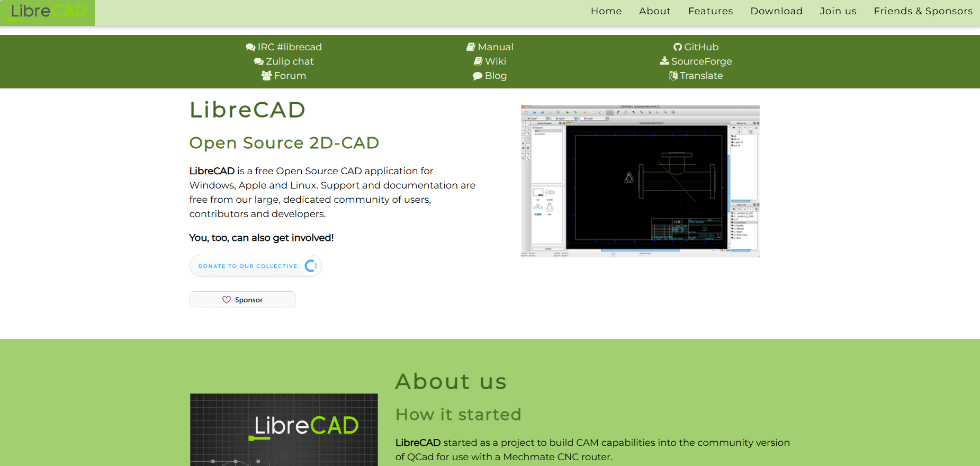Open the GitHub link
The image size is (980, 466).
coord(701,47)
